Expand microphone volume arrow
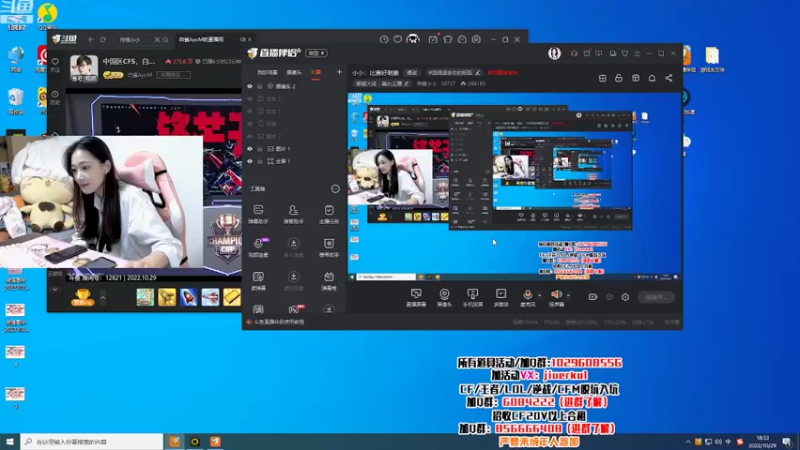 [540, 295]
